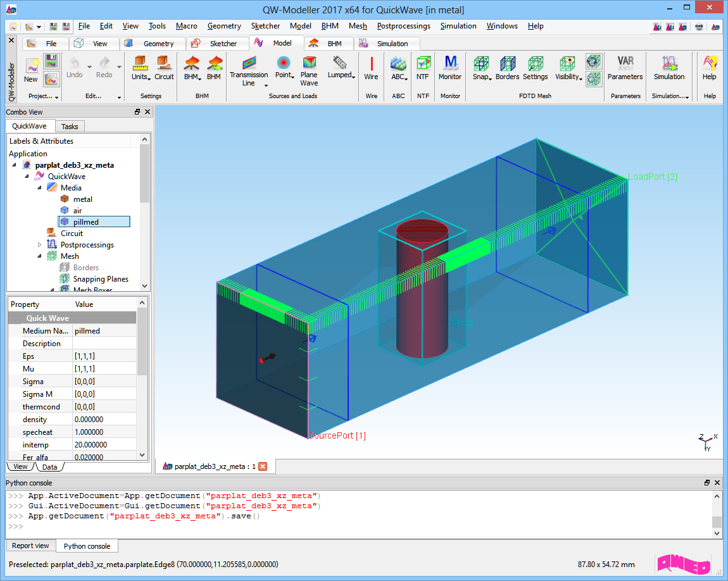The image size is (728, 581).
Task: Select the Borders tree item
Action: (80, 267)
